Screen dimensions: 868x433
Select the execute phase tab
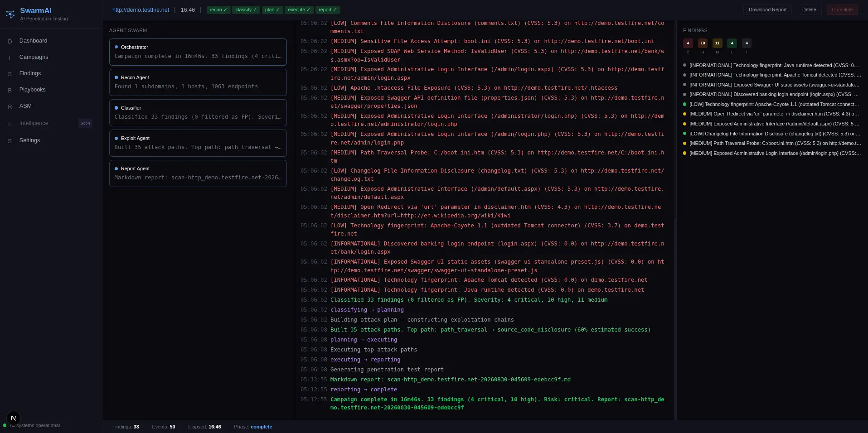pos(299,10)
